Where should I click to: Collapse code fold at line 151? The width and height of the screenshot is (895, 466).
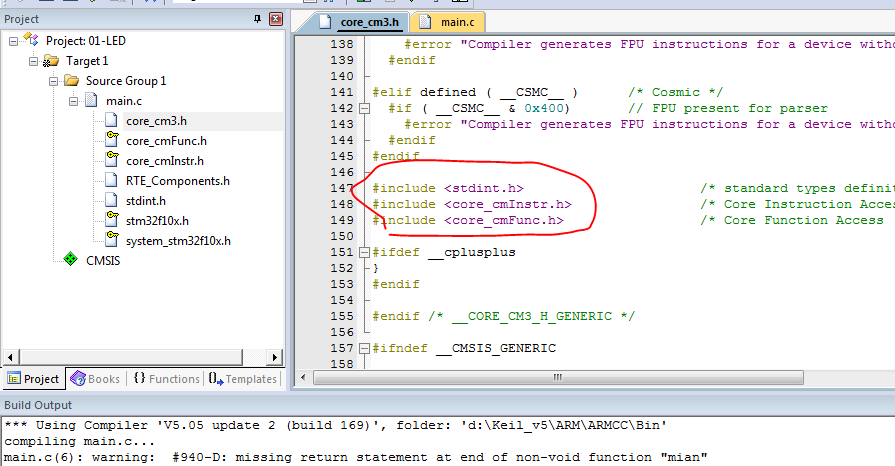pyautogui.click(x=365, y=252)
